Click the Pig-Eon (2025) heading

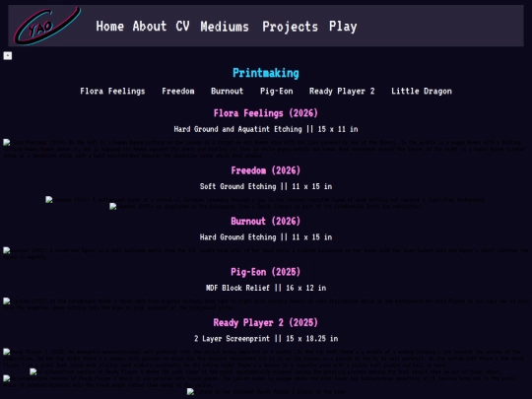(266, 272)
